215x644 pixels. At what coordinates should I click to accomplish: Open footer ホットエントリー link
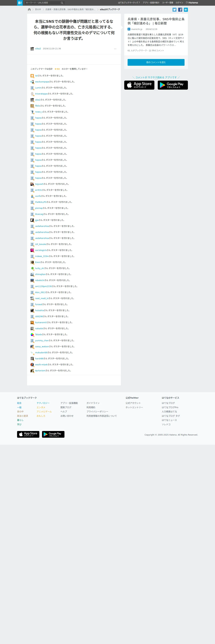point(134,407)
